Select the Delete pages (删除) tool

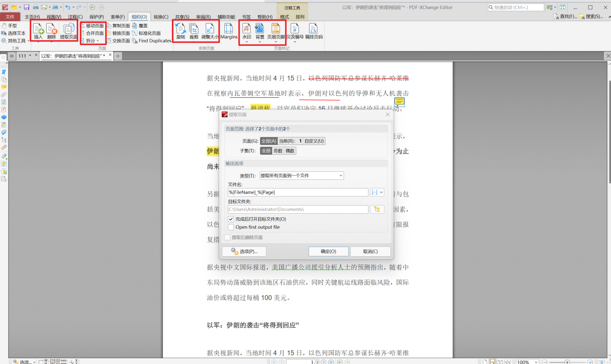(52, 31)
